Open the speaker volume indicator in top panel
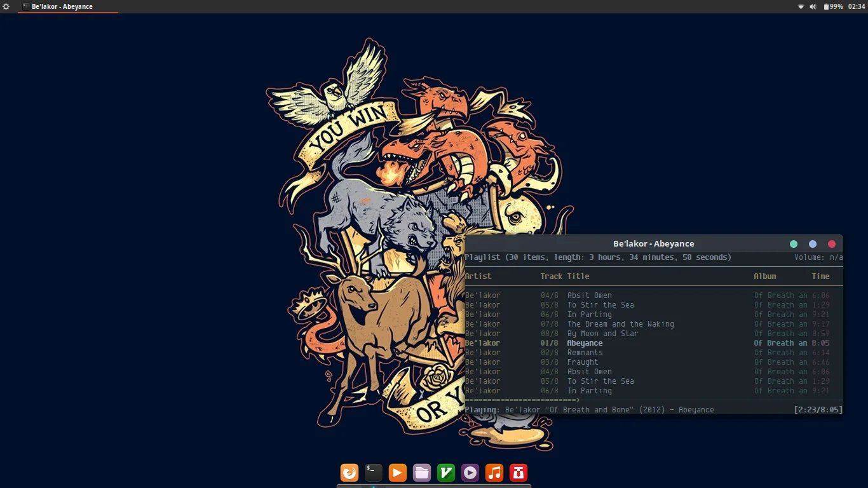This screenshot has width=868, height=488. [x=813, y=6]
